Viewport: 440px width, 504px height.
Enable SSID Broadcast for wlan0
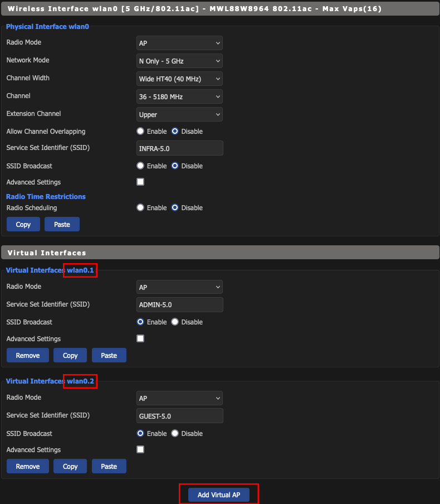coord(140,166)
